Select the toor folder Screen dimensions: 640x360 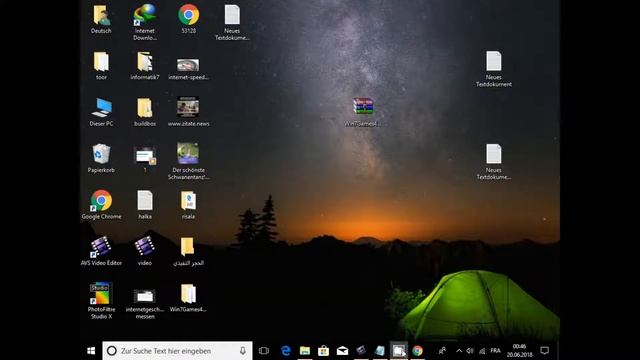[x=101, y=62]
